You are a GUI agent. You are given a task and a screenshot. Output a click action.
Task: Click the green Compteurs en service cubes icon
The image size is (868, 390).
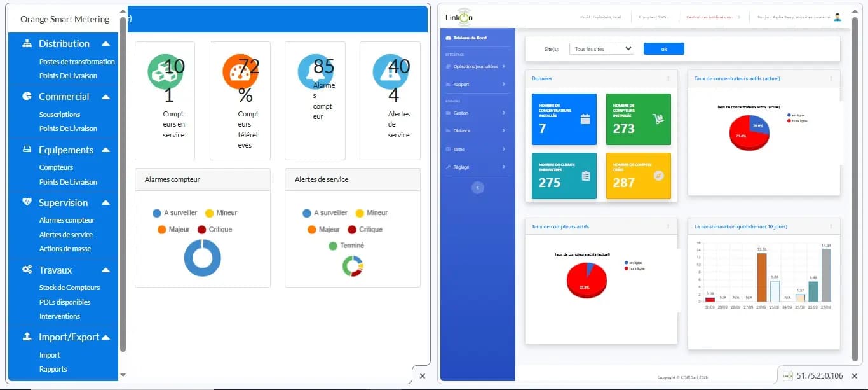165,71
